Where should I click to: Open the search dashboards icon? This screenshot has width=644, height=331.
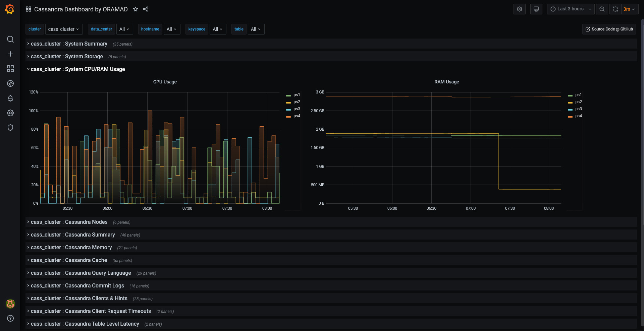pos(10,39)
